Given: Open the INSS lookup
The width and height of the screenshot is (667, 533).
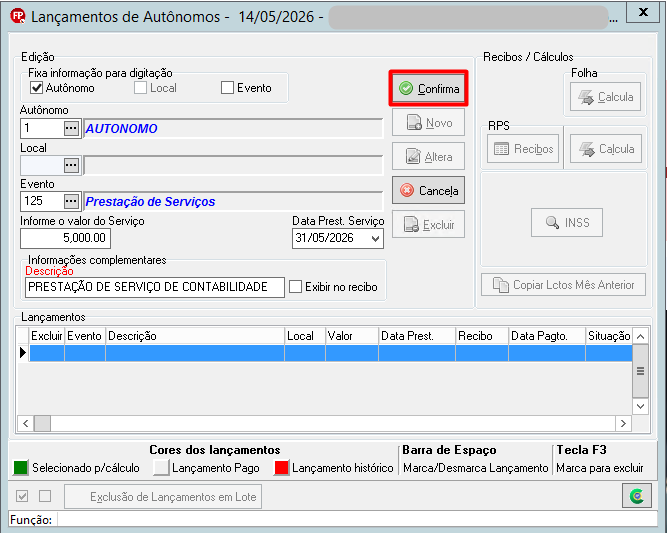Looking at the screenshot, I should pyautogui.click(x=567, y=222).
